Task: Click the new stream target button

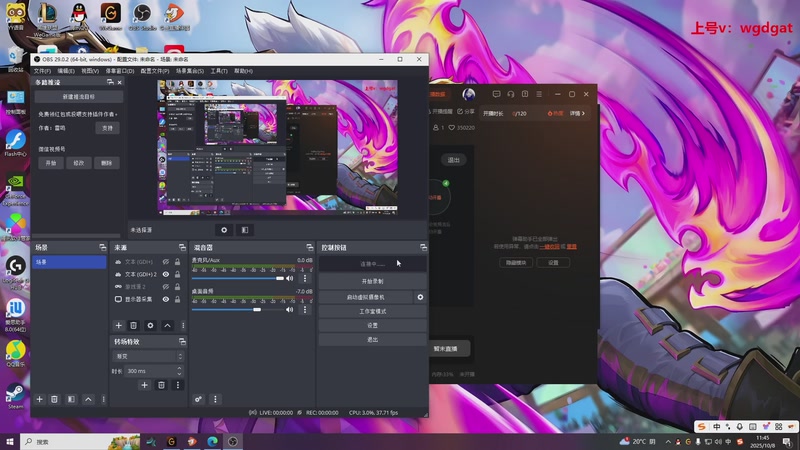Action: click(79, 96)
